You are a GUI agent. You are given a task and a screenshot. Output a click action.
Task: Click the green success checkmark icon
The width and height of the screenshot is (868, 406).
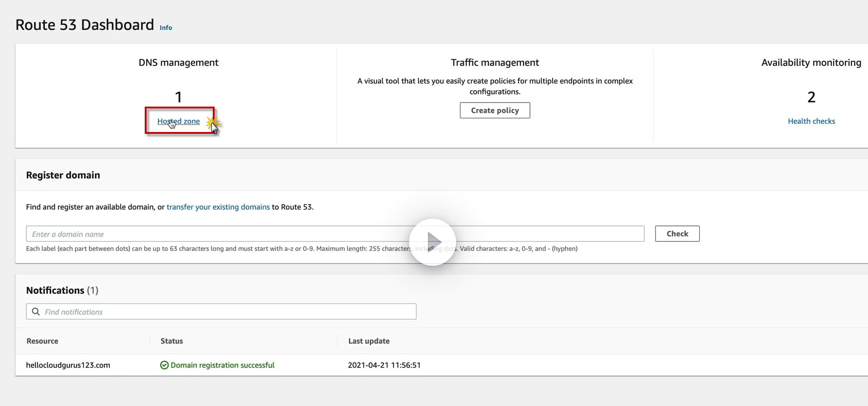[164, 365]
